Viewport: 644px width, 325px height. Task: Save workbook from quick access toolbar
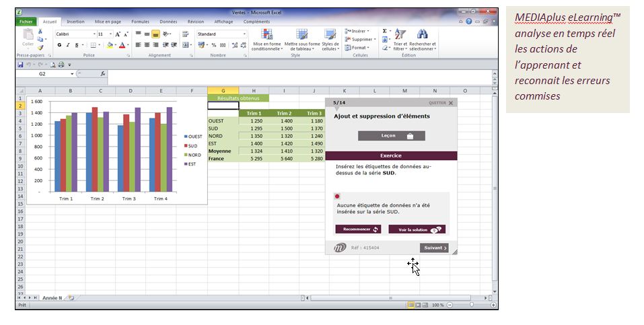pyautogui.click(x=20, y=65)
